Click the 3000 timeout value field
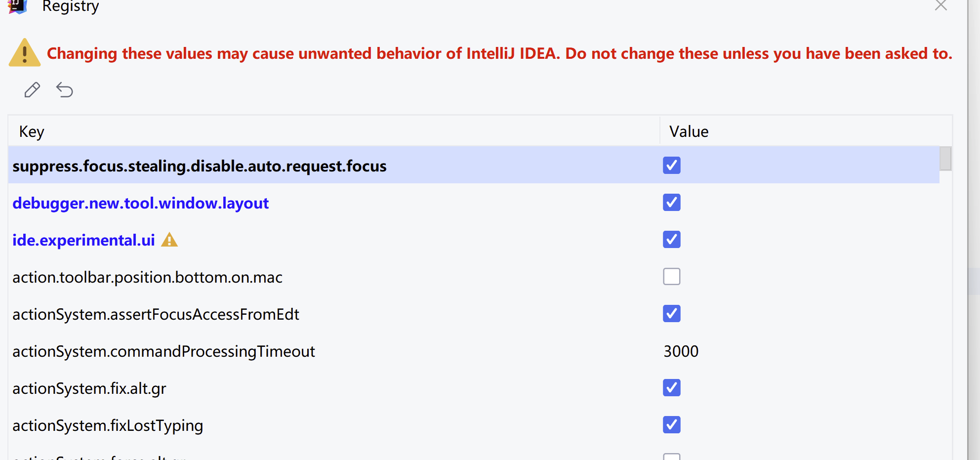 681,351
